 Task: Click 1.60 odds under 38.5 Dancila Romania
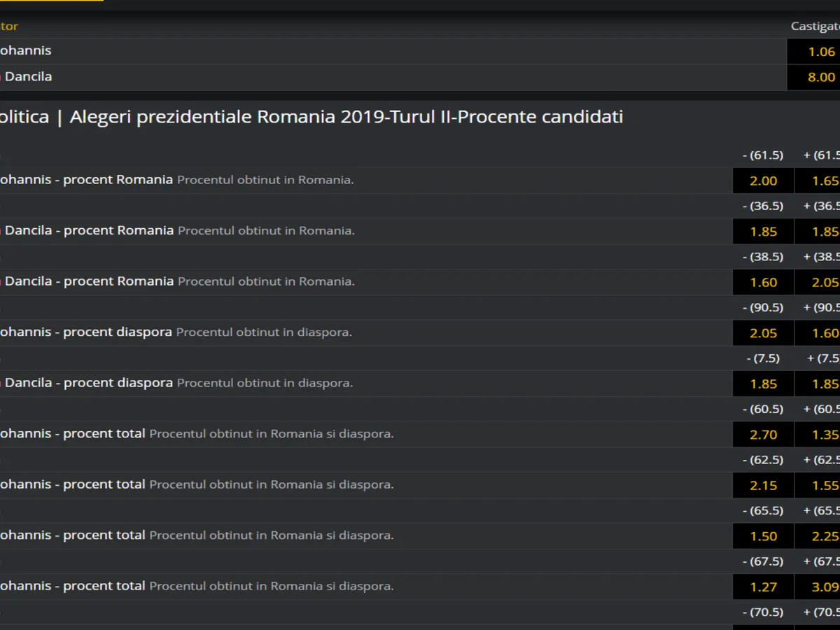coord(763,282)
